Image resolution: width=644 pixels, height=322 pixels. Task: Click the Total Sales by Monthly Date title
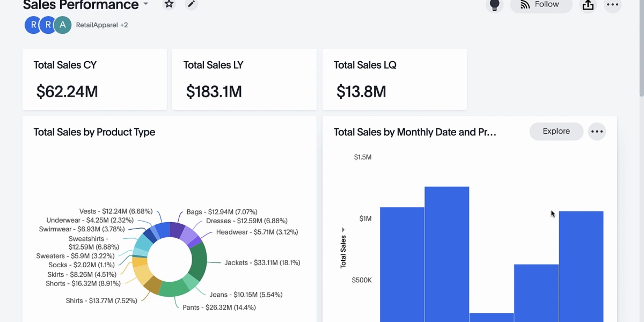point(415,132)
